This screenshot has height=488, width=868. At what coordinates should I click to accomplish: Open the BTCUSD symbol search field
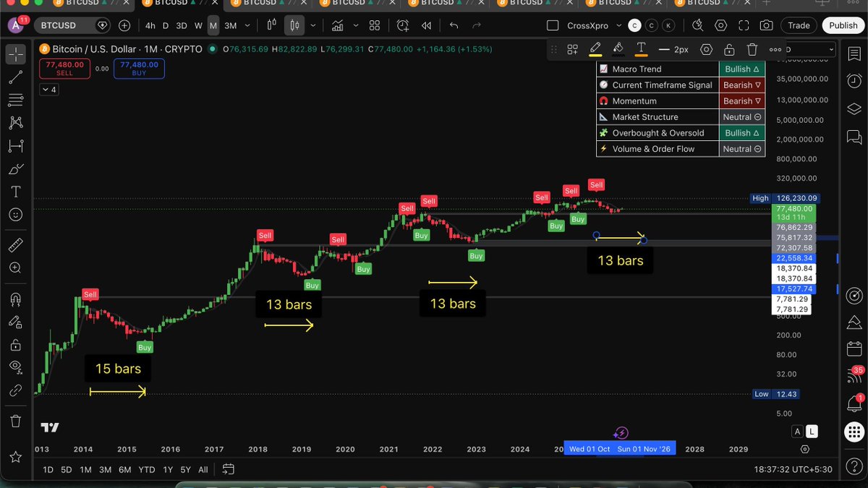72,25
